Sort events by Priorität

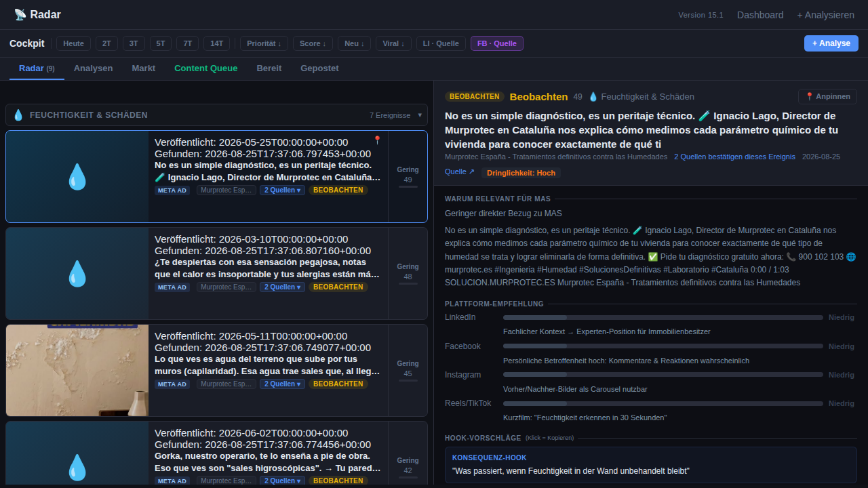(x=264, y=43)
